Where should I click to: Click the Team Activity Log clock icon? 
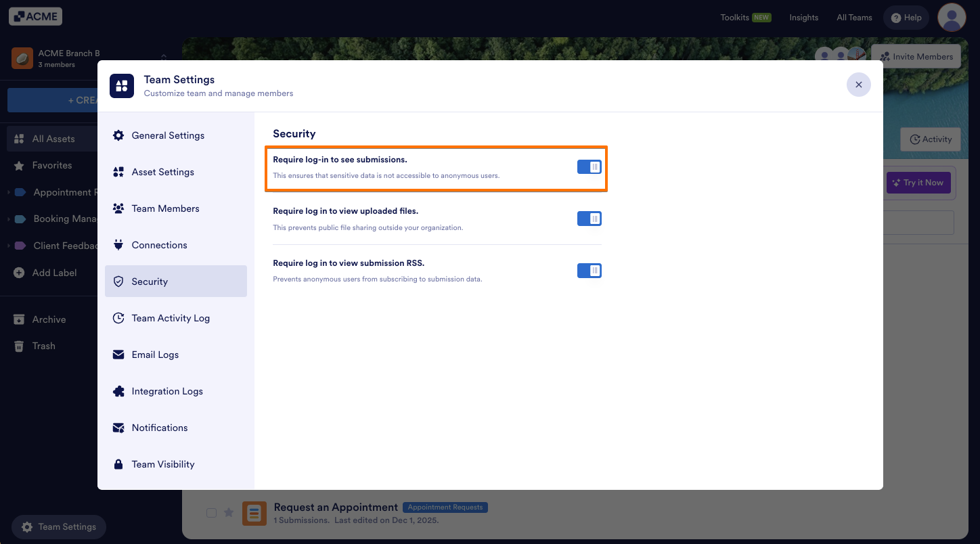[118, 318]
